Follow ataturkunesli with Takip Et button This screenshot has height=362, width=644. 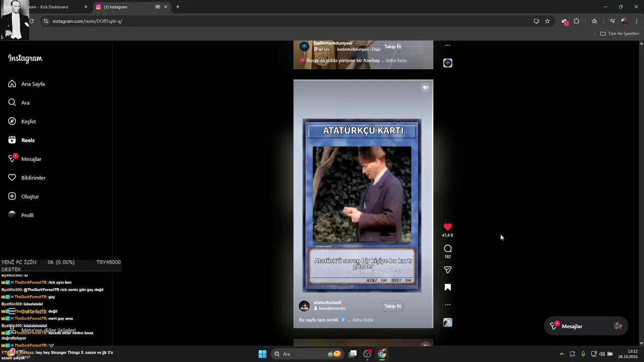tap(392, 306)
